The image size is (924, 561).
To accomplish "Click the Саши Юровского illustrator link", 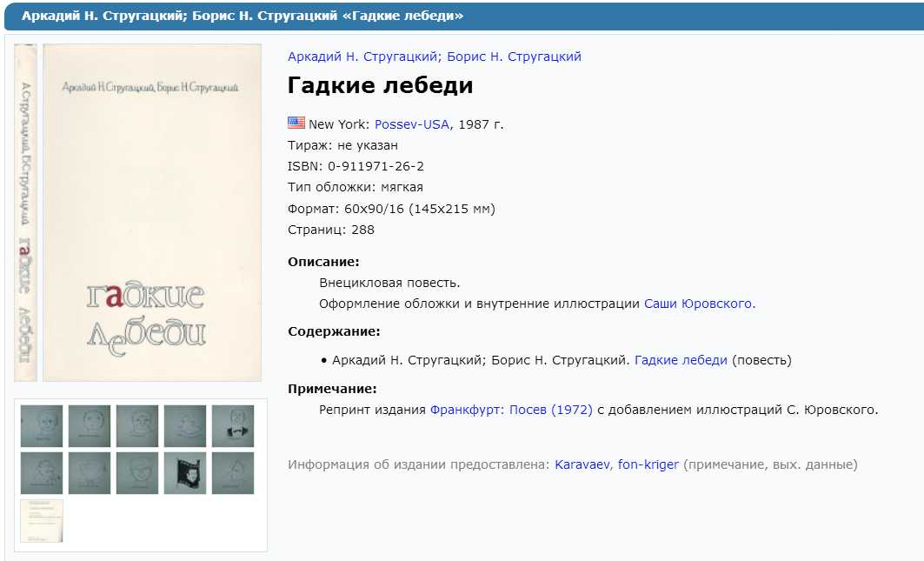I will (x=700, y=304).
